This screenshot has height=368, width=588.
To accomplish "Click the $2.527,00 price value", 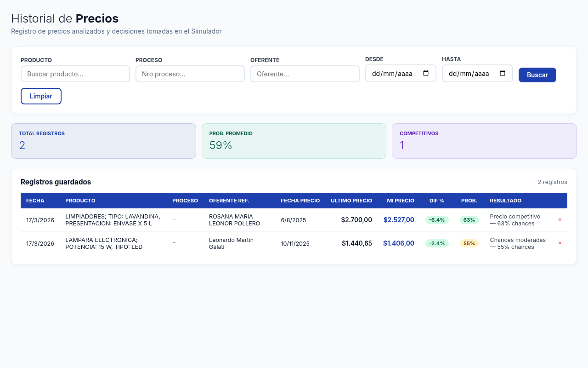I will 399,220.
